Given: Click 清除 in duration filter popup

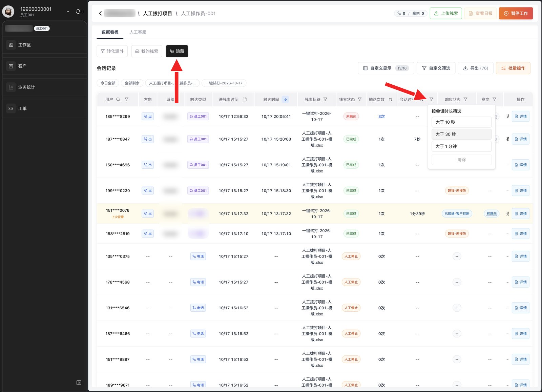Looking at the screenshot, I should click(461, 160).
